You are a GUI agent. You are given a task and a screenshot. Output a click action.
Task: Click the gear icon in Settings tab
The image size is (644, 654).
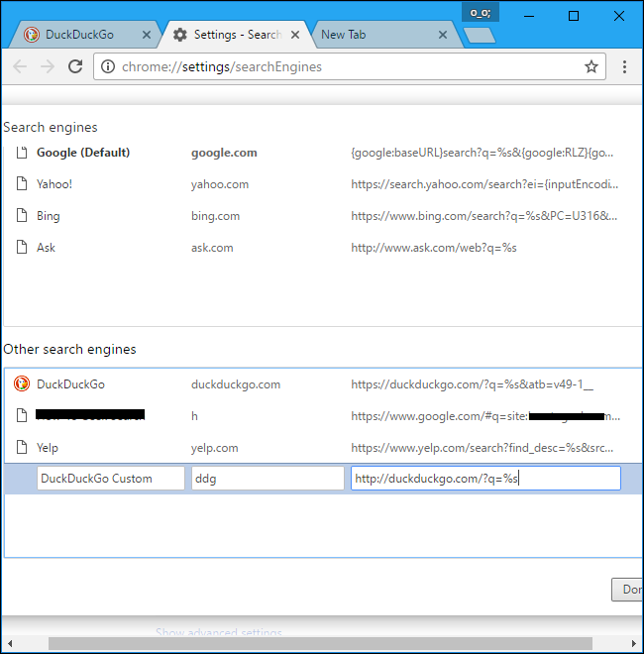coord(179,35)
